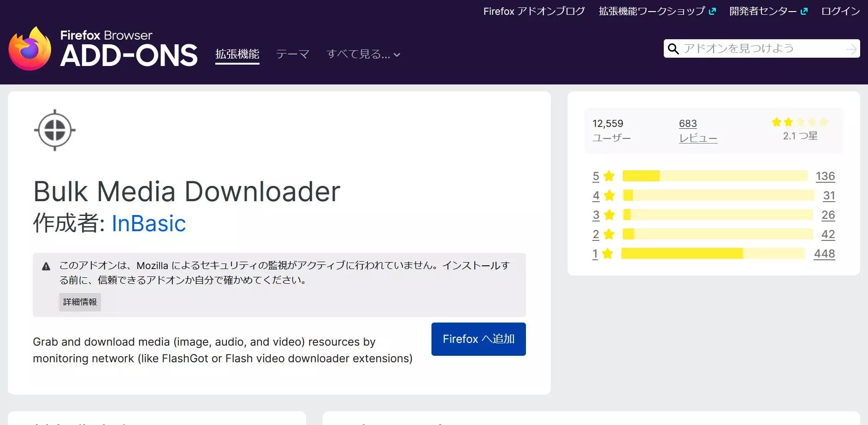
Task: Click the number 4 rating link
Action: (596, 195)
